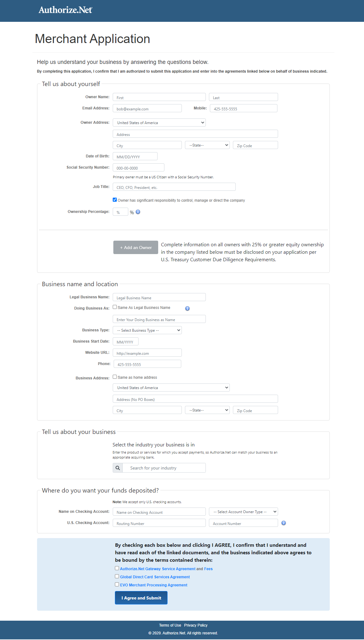364x640 pixels.
Task: Click the I Agree and Submit button
Action: (141, 598)
